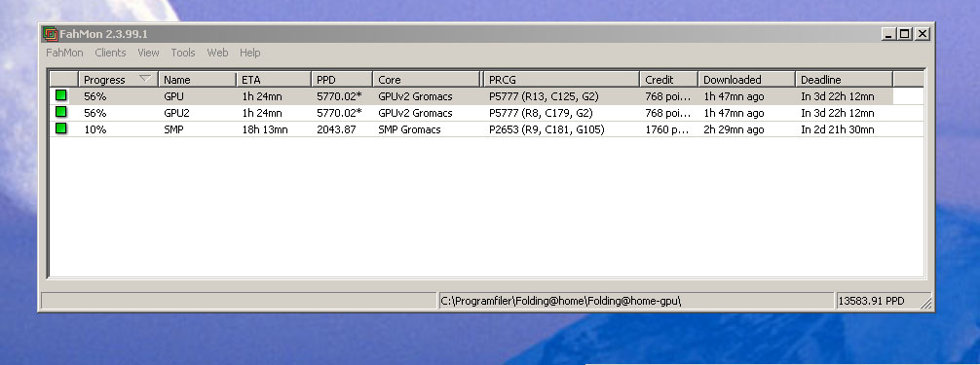Open the Web menu
Viewport: 980px width, 365px height.
[x=217, y=53]
